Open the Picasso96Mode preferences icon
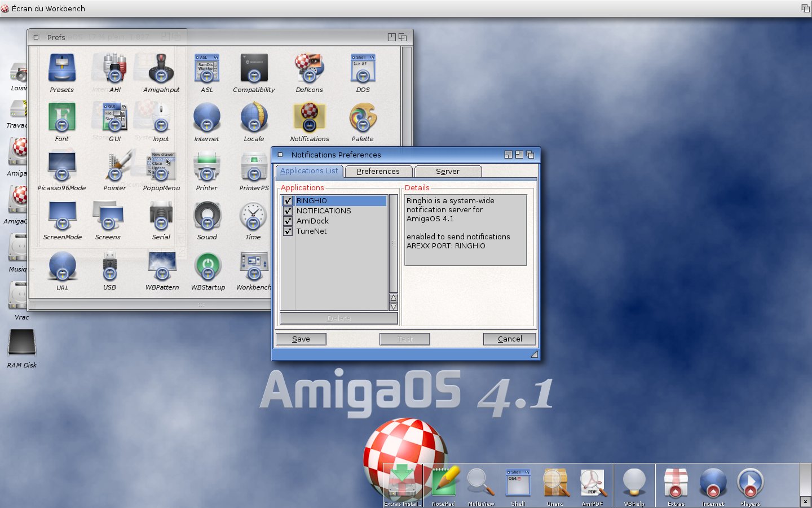812x508 pixels. (x=61, y=167)
